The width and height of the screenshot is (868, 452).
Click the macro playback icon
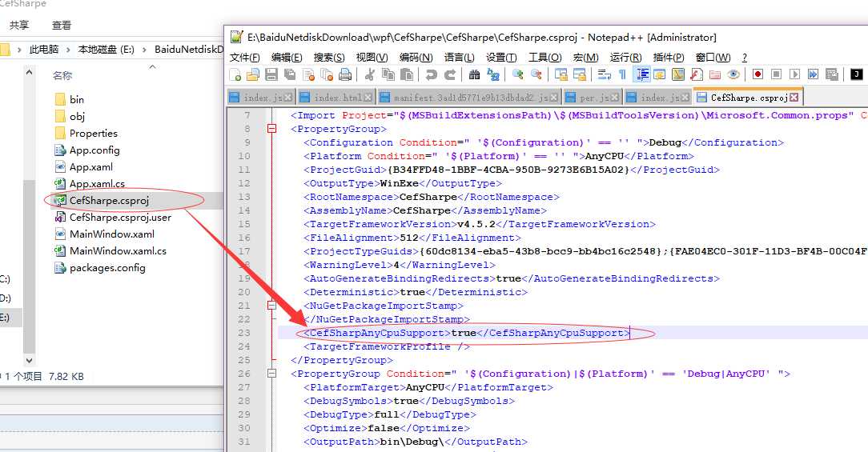point(795,74)
